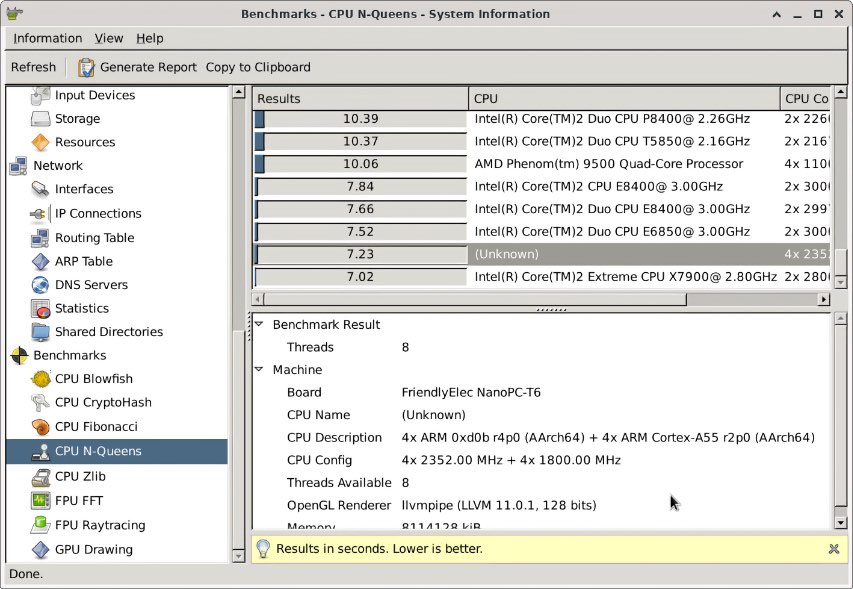Click the DNS Servers globe icon
This screenshot has height=589, width=853.
(x=41, y=284)
